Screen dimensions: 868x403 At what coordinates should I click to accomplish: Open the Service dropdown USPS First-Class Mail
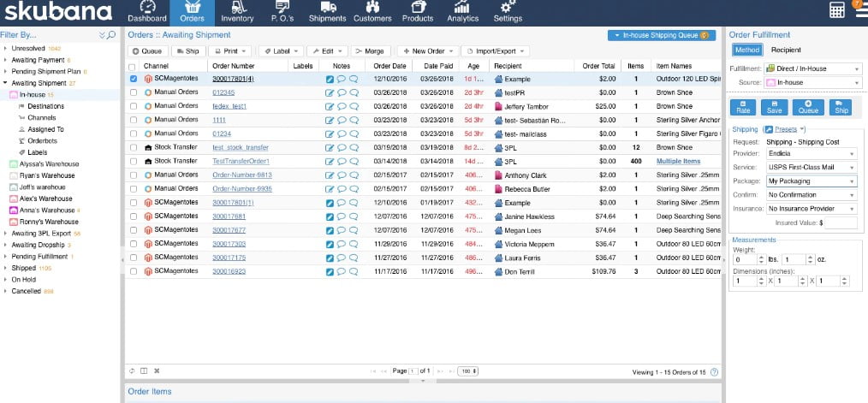[x=812, y=167]
